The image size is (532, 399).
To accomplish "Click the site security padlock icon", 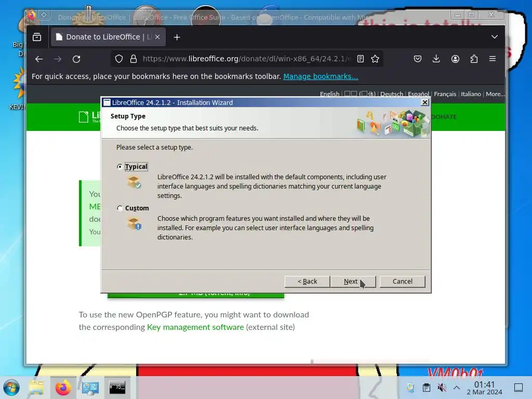I will pyautogui.click(x=134, y=59).
